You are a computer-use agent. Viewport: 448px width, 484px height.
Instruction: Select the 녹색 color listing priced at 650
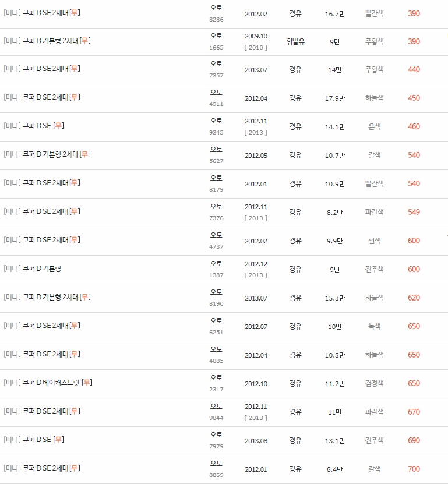tap(375, 326)
